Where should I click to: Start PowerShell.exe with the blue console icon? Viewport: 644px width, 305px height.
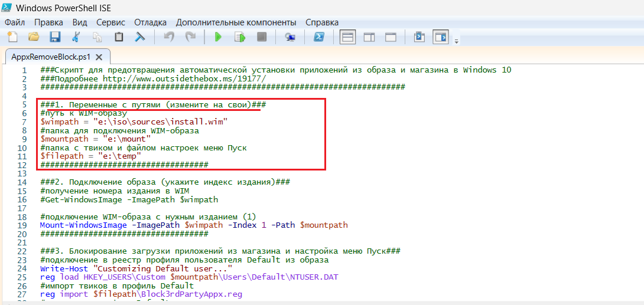(318, 37)
